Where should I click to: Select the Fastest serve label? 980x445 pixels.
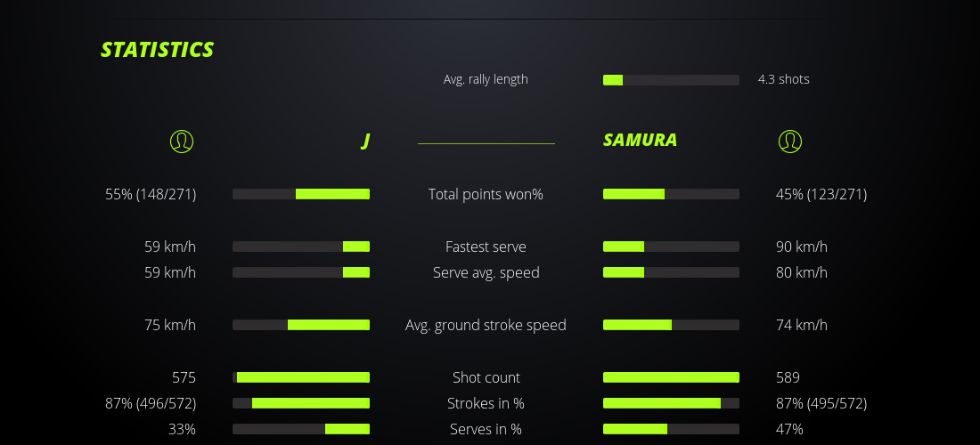486,247
